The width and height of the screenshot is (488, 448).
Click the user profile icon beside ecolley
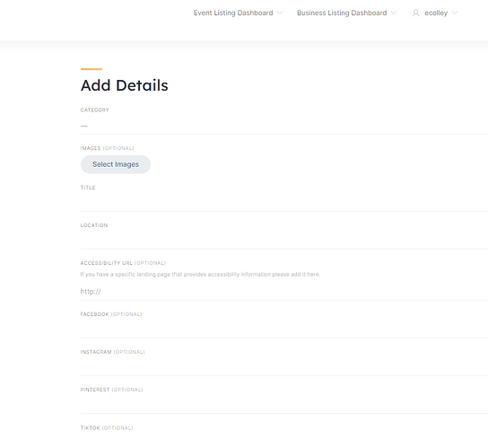416,13
